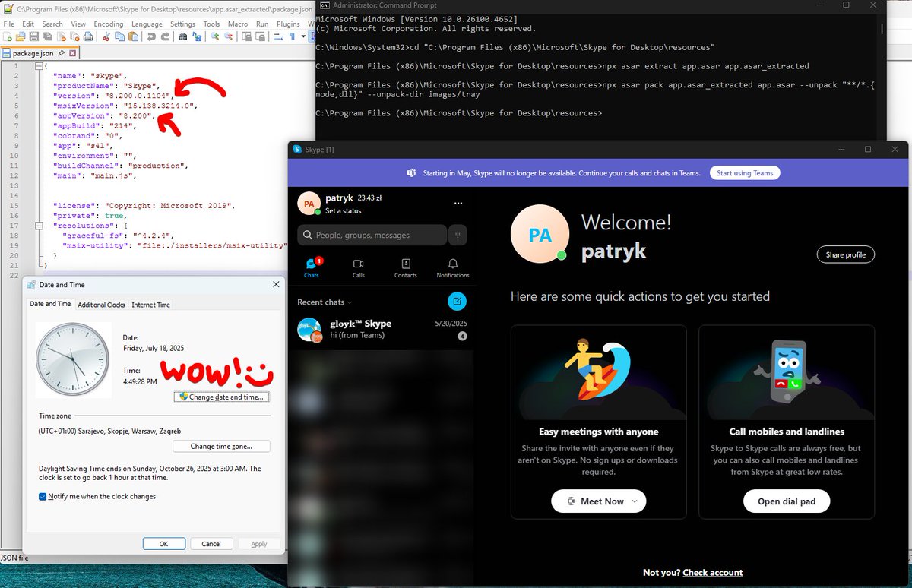Image resolution: width=912 pixels, height=588 pixels.
Task: Click the "version" line in package.json
Action: click(114, 96)
